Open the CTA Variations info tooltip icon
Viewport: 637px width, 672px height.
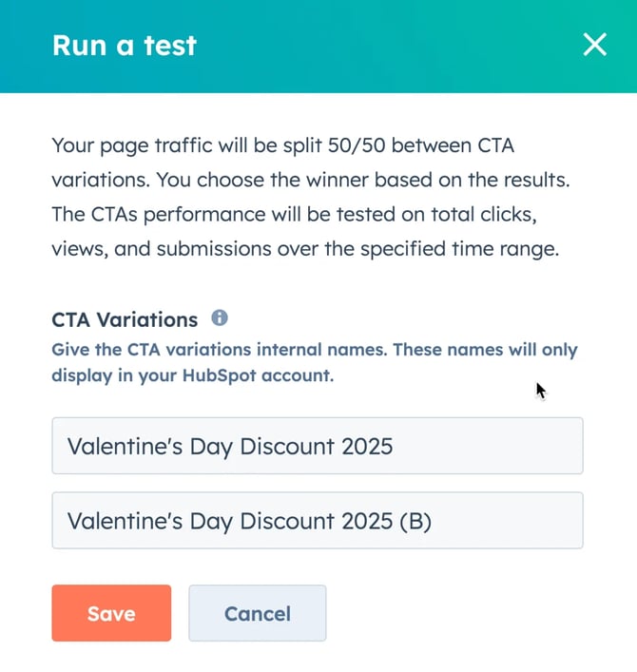point(220,318)
